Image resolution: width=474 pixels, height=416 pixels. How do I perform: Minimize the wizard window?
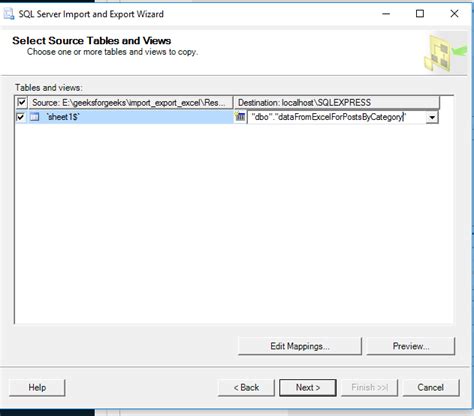click(386, 14)
